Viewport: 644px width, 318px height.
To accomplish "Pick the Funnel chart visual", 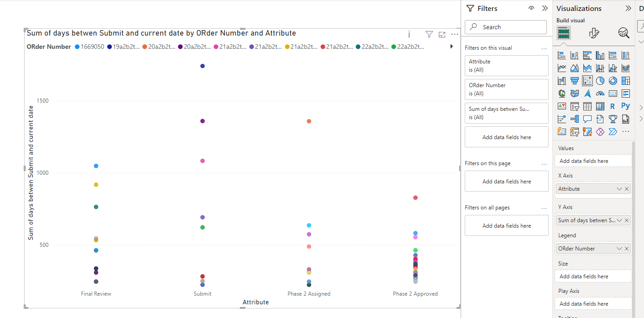I will point(575,81).
